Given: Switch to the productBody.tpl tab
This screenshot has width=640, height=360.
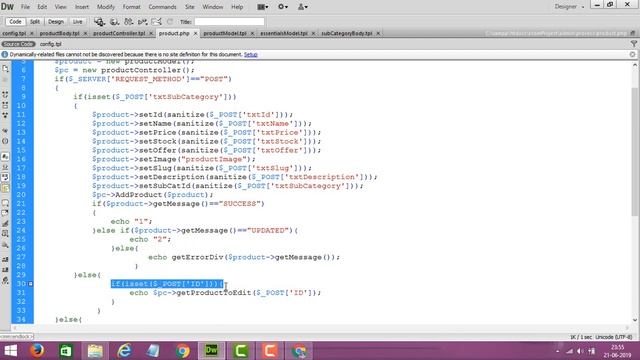Looking at the screenshot, I should pos(60,33).
